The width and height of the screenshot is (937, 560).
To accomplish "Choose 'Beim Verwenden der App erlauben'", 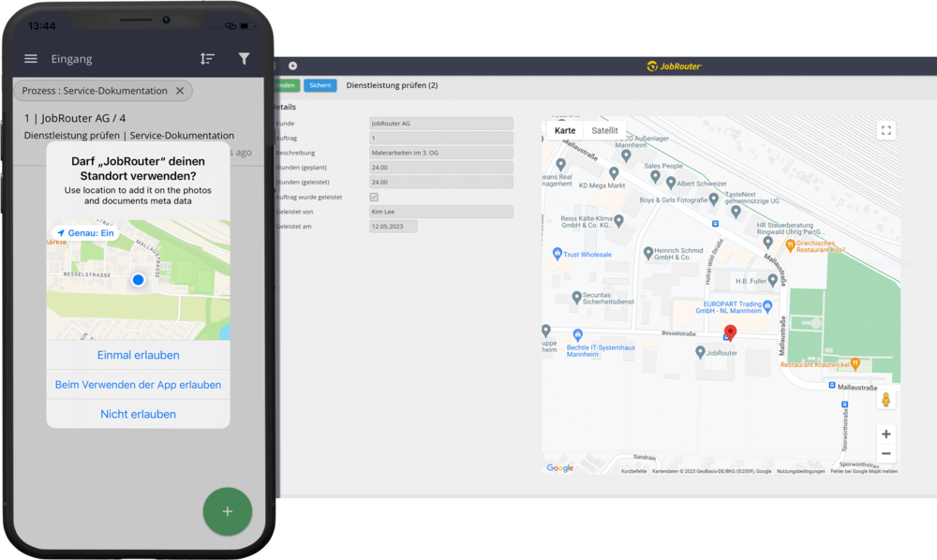I will (x=138, y=385).
